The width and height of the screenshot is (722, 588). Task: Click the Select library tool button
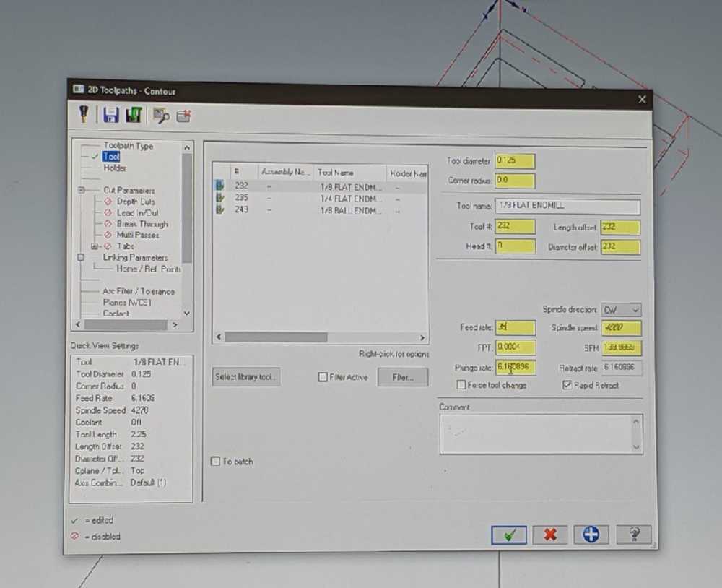point(246,377)
